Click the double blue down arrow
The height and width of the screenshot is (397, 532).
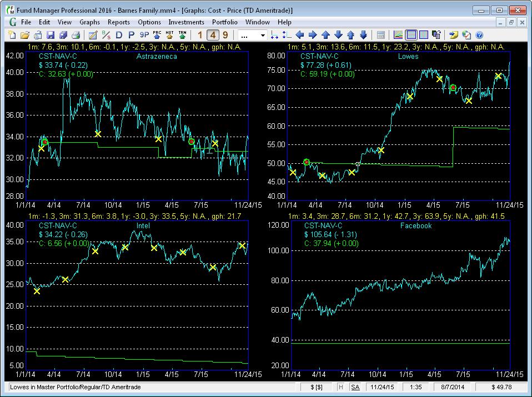click(x=363, y=35)
